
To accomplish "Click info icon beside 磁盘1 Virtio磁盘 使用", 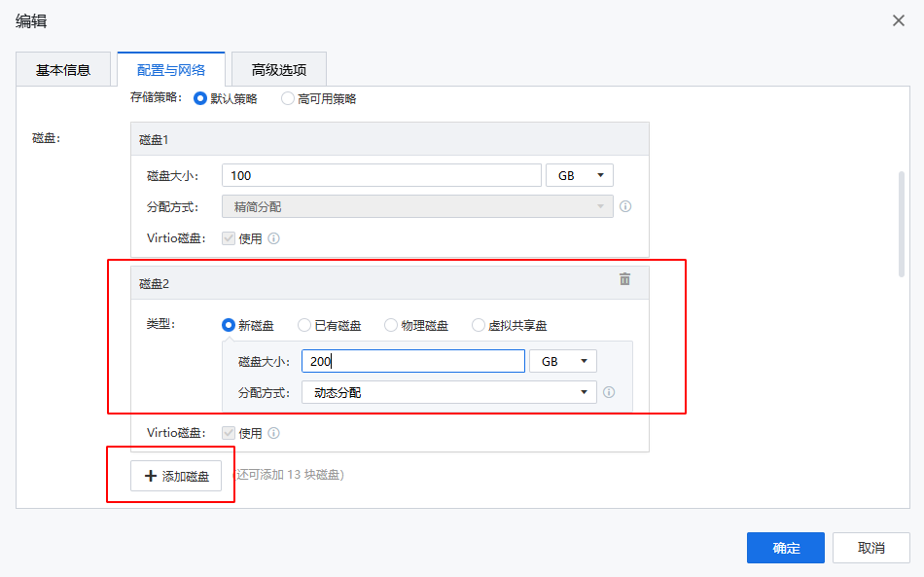I will pos(274,238).
